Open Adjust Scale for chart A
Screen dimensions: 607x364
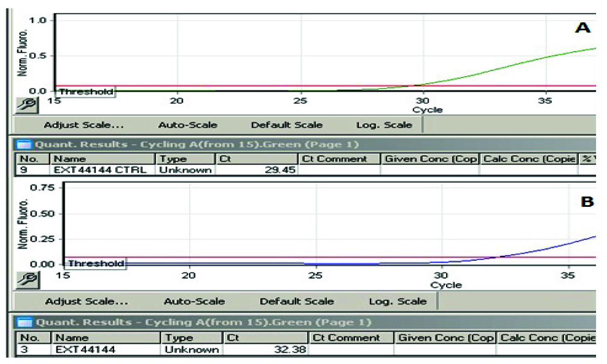[84, 125]
